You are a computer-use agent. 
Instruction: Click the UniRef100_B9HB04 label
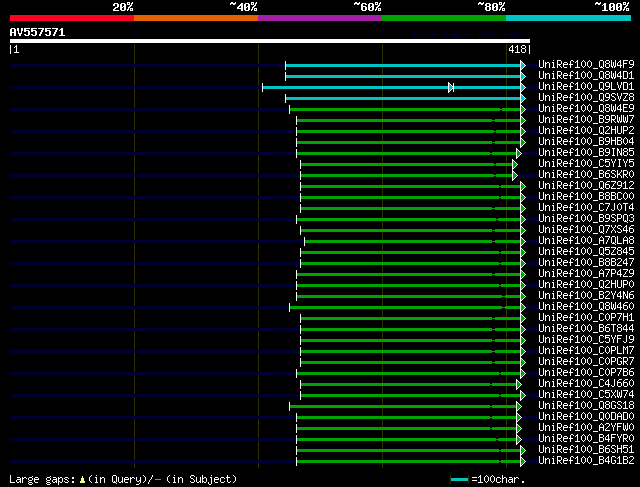point(586,142)
